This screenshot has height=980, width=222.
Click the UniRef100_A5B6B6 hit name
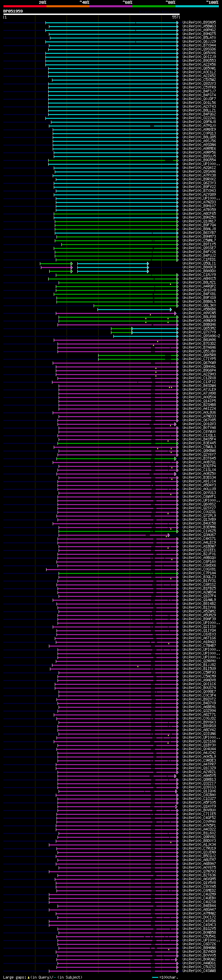[x=199, y=309]
